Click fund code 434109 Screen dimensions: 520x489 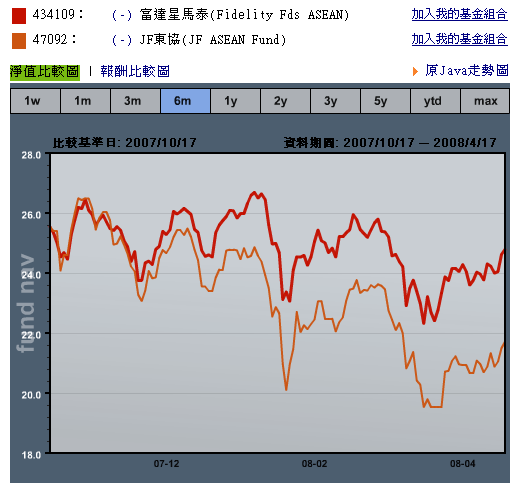click(x=54, y=15)
